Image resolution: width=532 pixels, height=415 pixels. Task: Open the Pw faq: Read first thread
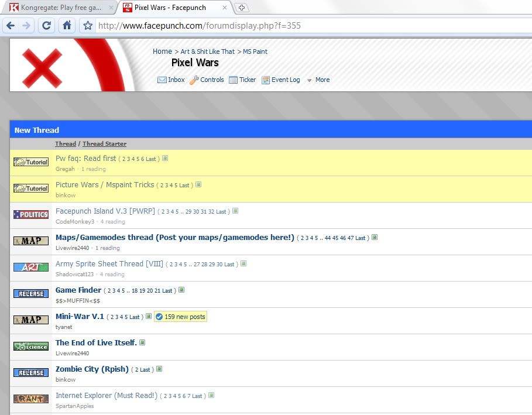click(86, 159)
